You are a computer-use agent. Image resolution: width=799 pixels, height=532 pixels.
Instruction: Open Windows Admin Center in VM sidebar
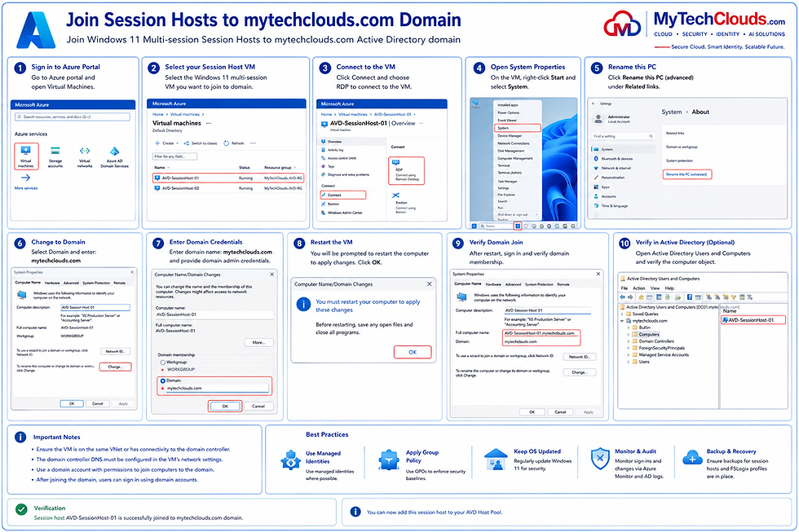tap(342, 213)
